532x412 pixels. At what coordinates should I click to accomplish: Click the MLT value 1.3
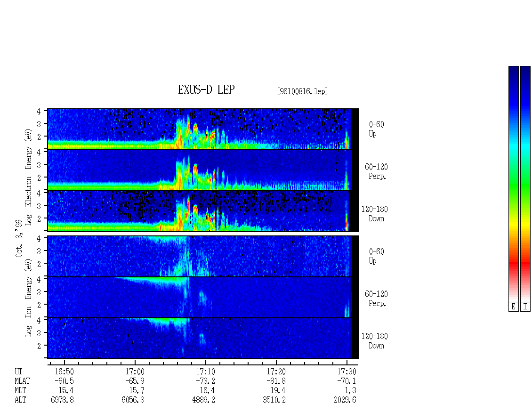tap(350, 391)
